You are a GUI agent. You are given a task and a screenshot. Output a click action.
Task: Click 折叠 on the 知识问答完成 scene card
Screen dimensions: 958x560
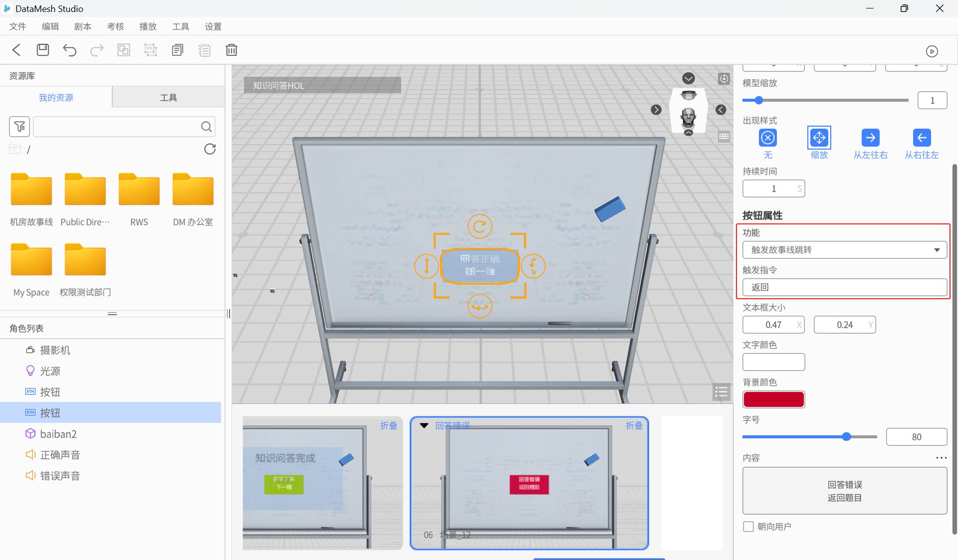click(x=389, y=426)
